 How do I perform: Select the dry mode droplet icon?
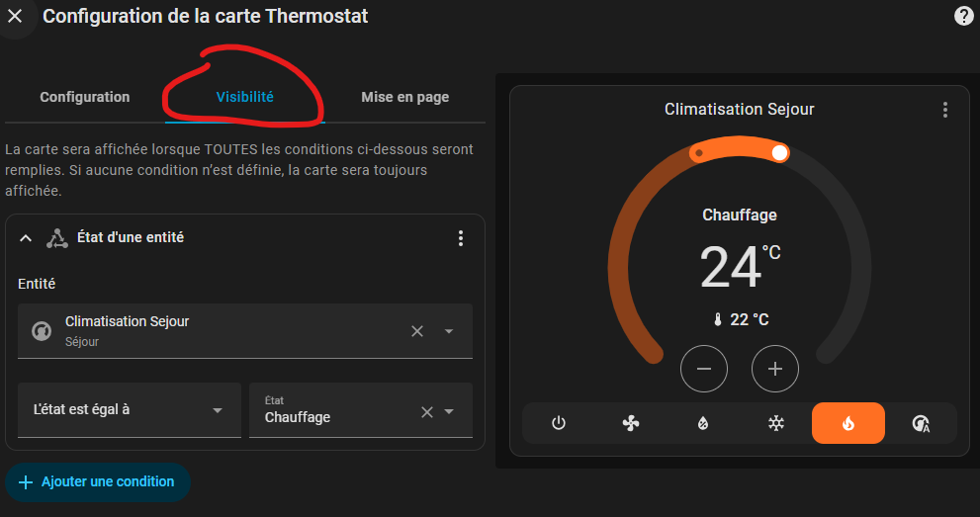coord(703,423)
